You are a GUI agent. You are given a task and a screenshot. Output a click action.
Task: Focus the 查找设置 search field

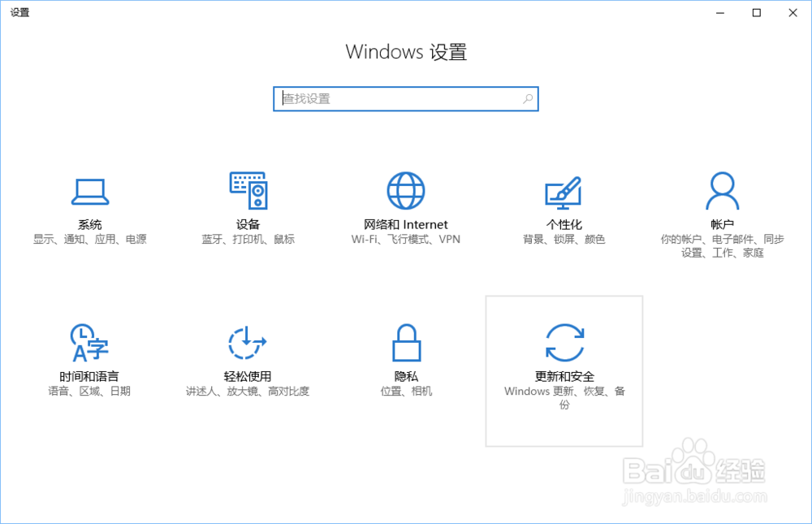click(x=406, y=99)
